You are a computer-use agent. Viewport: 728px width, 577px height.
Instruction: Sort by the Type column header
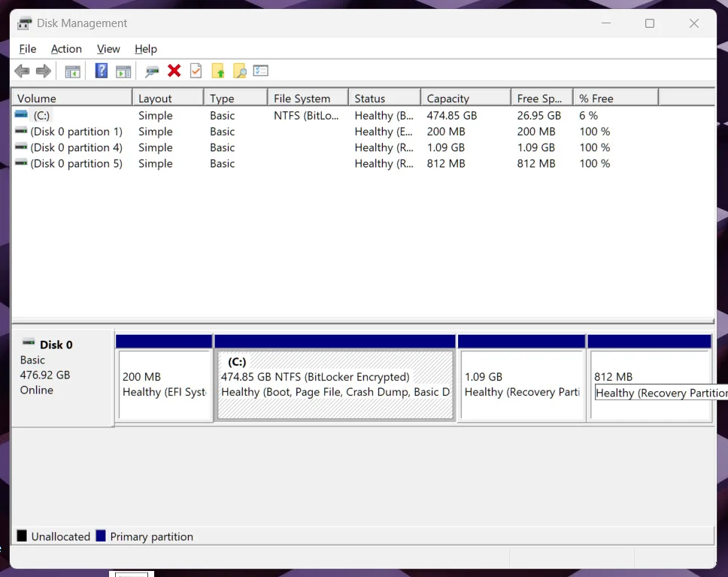point(236,98)
